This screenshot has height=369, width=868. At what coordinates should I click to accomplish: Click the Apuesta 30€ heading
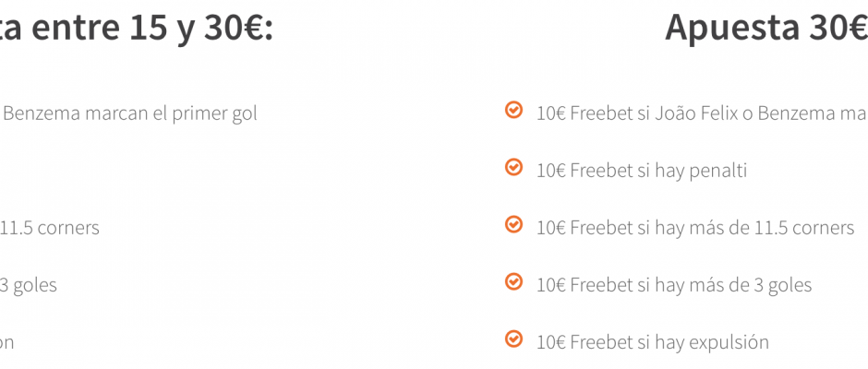766,27
